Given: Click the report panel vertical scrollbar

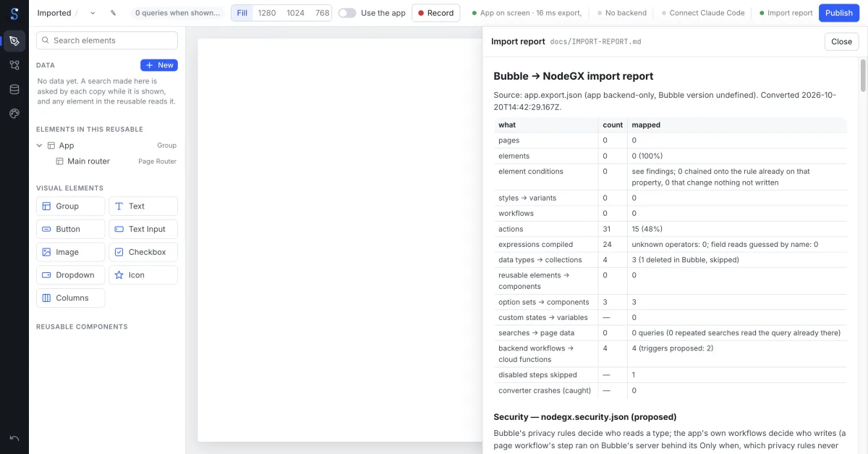Looking at the screenshot, I should point(863,75).
